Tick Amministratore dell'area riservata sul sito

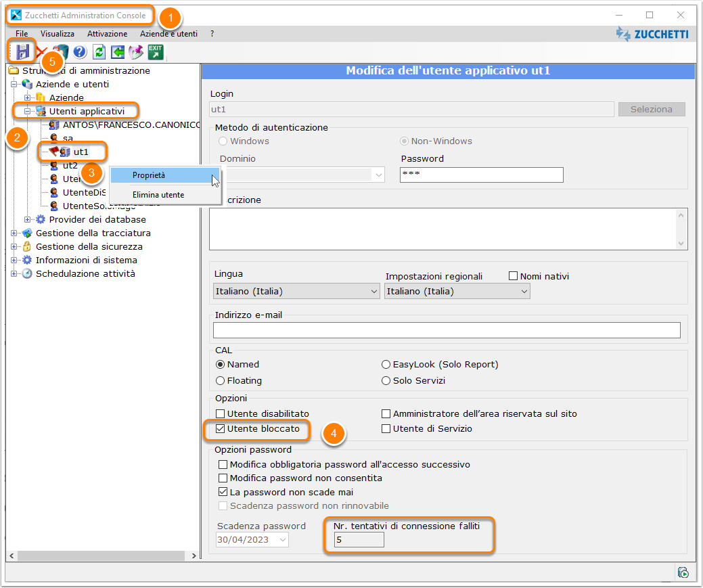pos(386,413)
